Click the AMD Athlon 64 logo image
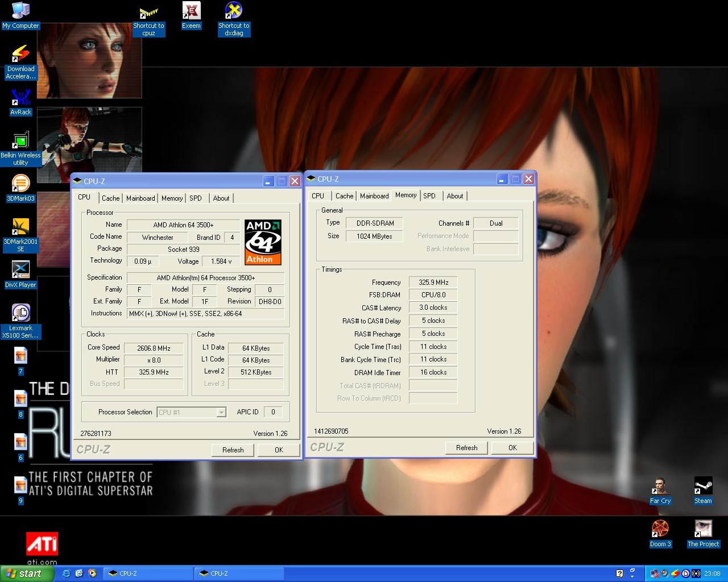The image size is (728, 582). [263, 243]
